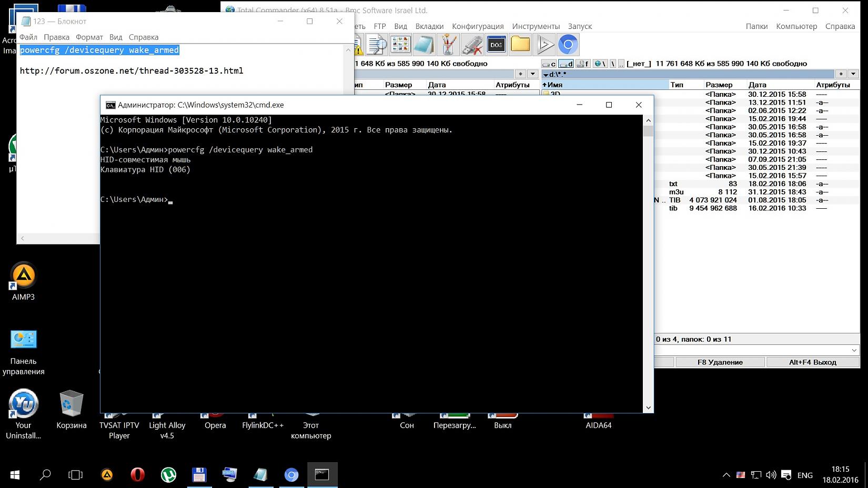Click the play arrow icon in Total Commander toolbar
The width and height of the screenshot is (868, 488).
544,45
